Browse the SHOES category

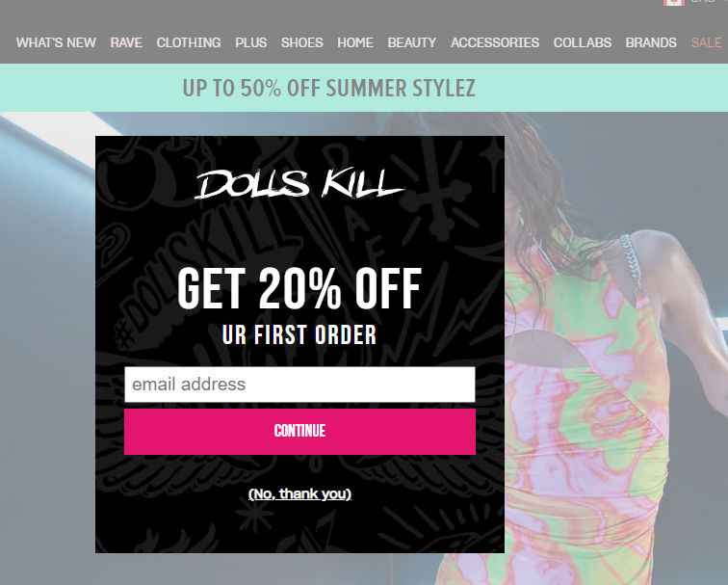301,42
